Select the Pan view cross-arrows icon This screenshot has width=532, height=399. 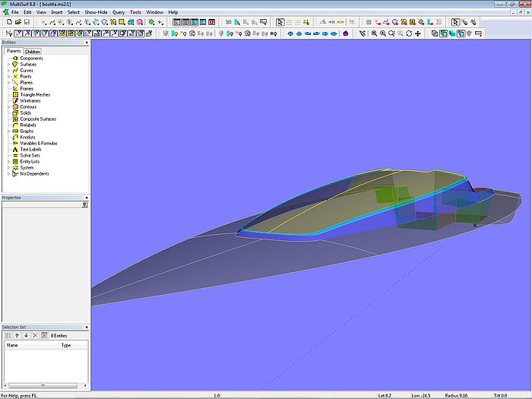pyautogui.click(x=418, y=33)
